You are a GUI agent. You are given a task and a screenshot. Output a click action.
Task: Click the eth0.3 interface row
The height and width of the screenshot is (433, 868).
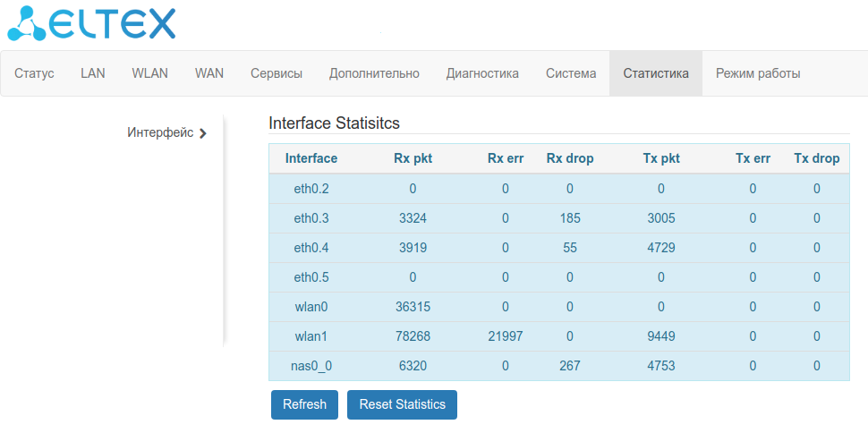pyautogui.click(x=311, y=218)
